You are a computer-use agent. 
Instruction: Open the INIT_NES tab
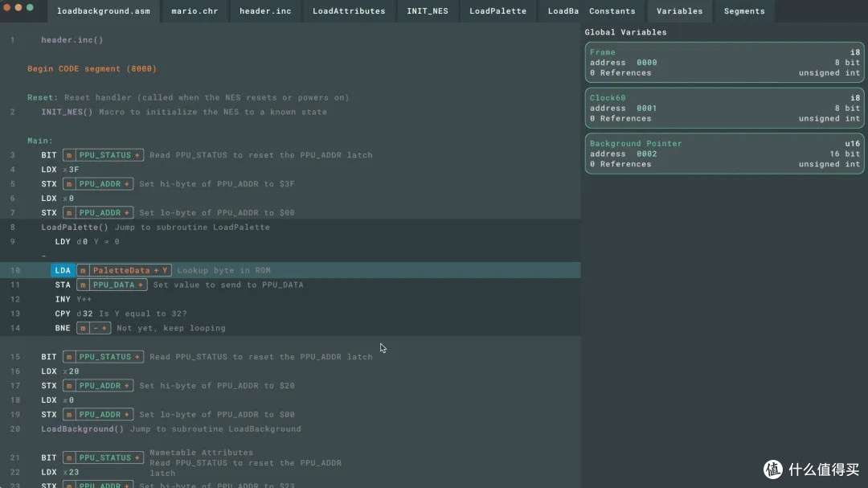tap(428, 11)
